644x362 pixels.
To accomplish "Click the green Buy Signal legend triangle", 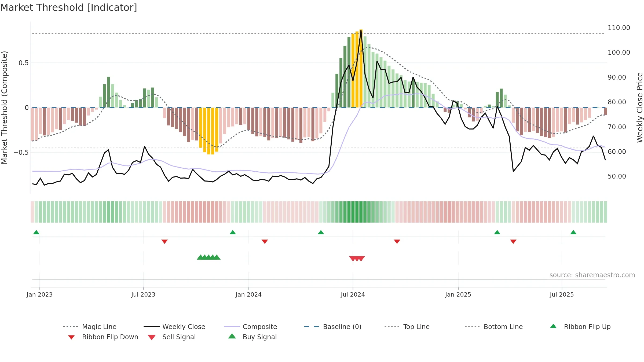I will click(232, 336).
